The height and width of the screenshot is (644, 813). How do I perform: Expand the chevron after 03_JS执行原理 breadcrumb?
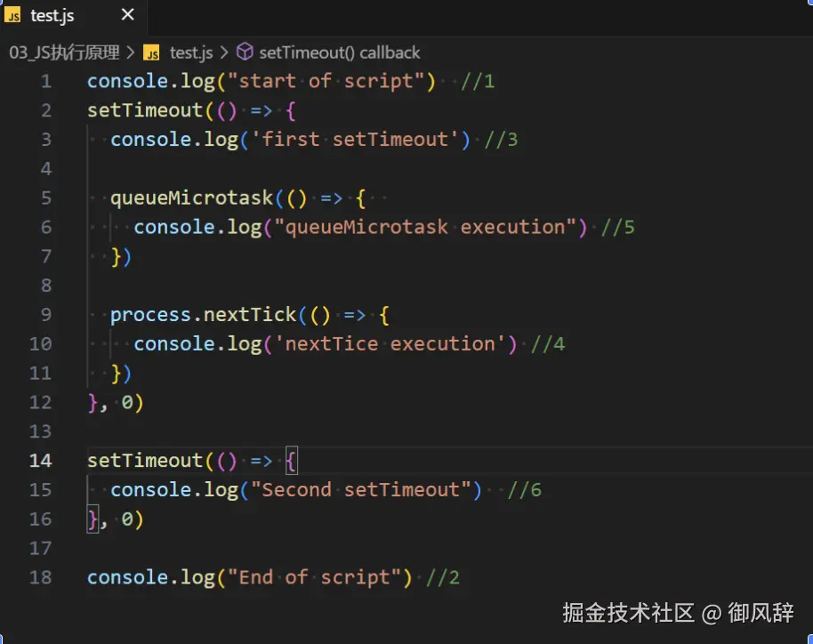click(x=131, y=52)
